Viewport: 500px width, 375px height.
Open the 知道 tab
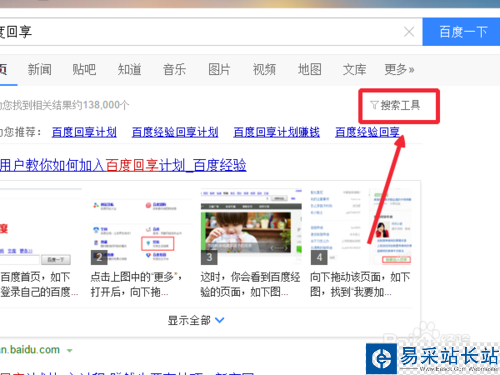click(129, 70)
